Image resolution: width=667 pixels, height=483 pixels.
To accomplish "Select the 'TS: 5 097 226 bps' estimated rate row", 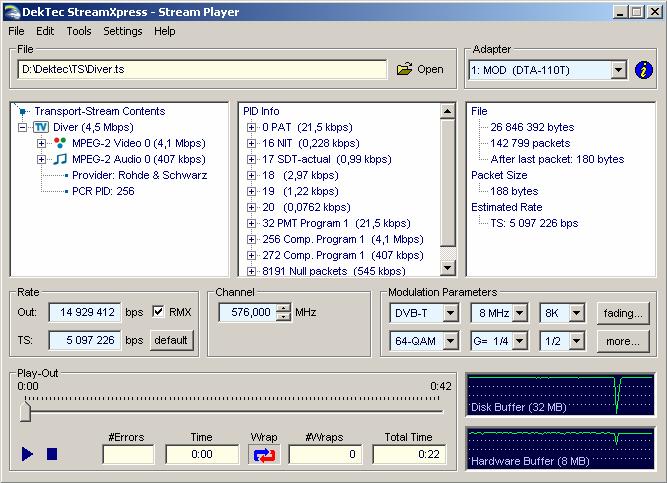I will (x=534, y=223).
